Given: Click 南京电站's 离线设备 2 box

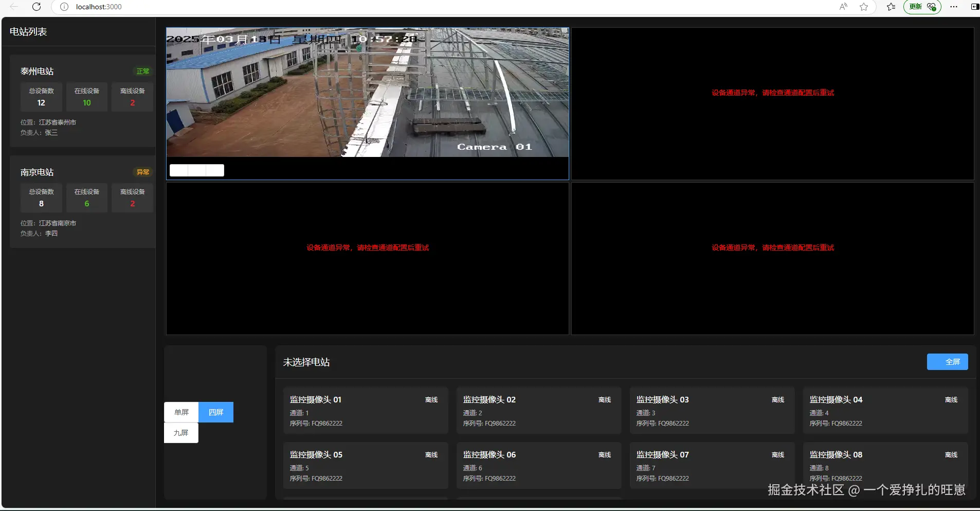Looking at the screenshot, I should pos(133,198).
